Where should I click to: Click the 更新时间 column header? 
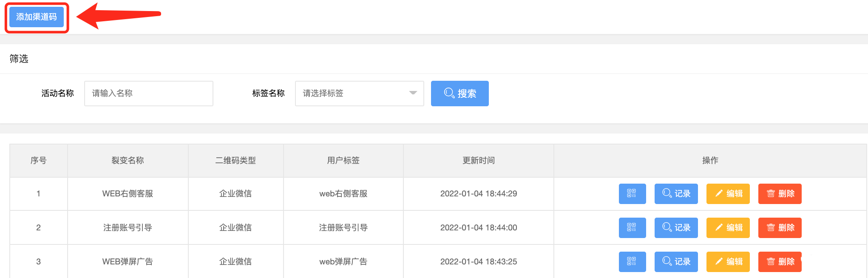(x=478, y=161)
